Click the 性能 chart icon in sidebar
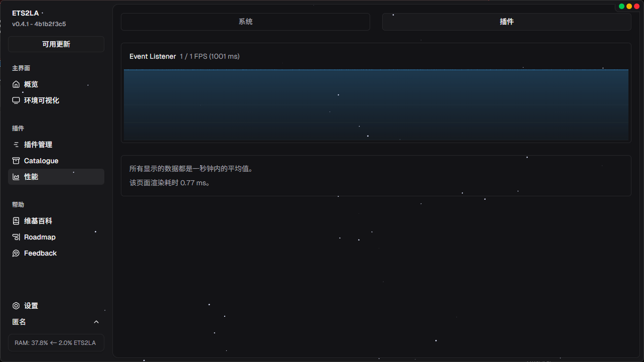 point(16,177)
